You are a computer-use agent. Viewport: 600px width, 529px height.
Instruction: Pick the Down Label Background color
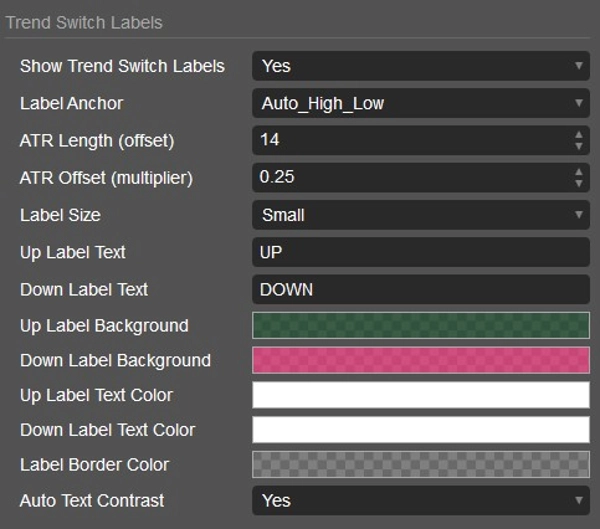(x=420, y=360)
